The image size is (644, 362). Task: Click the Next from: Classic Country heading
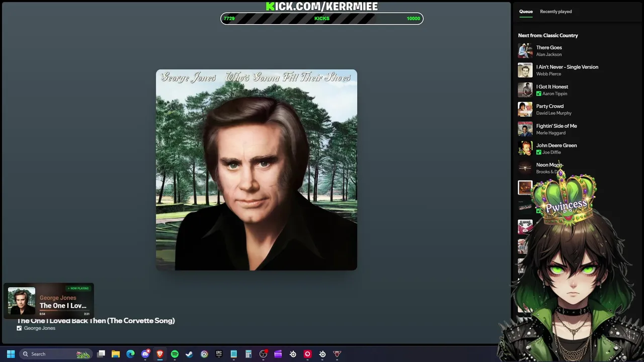pyautogui.click(x=548, y=35)
